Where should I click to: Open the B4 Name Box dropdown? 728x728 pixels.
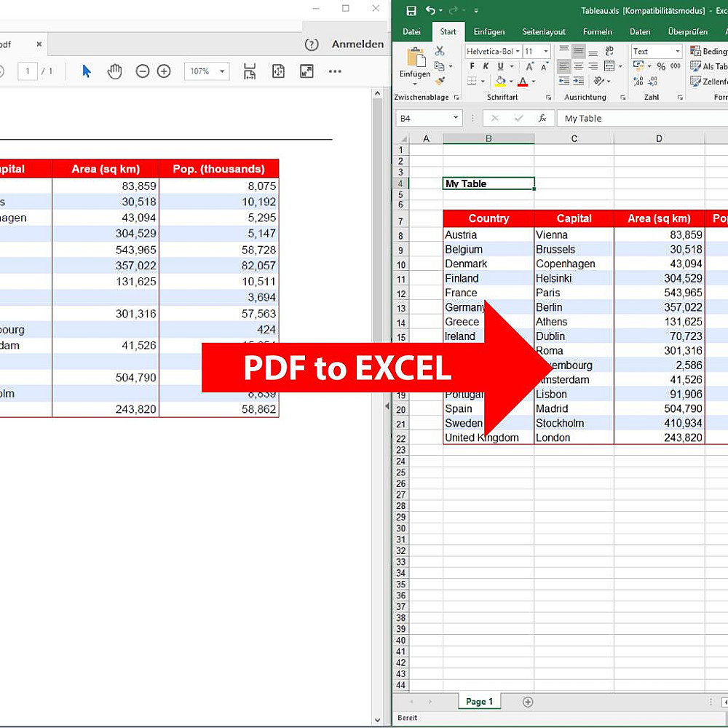(456, 118)
